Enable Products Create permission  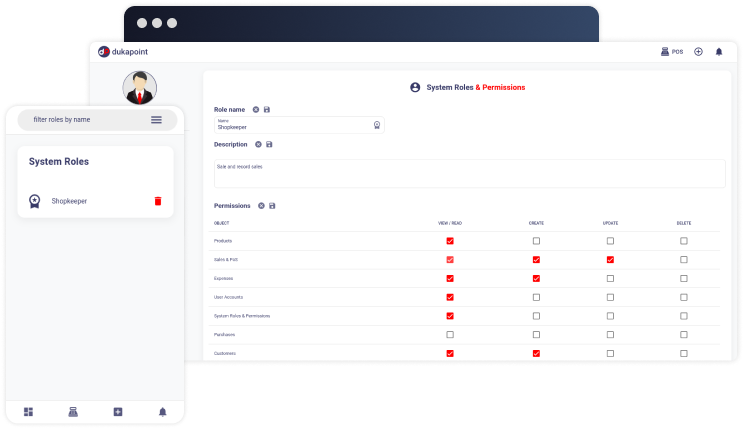coord(536,241)
